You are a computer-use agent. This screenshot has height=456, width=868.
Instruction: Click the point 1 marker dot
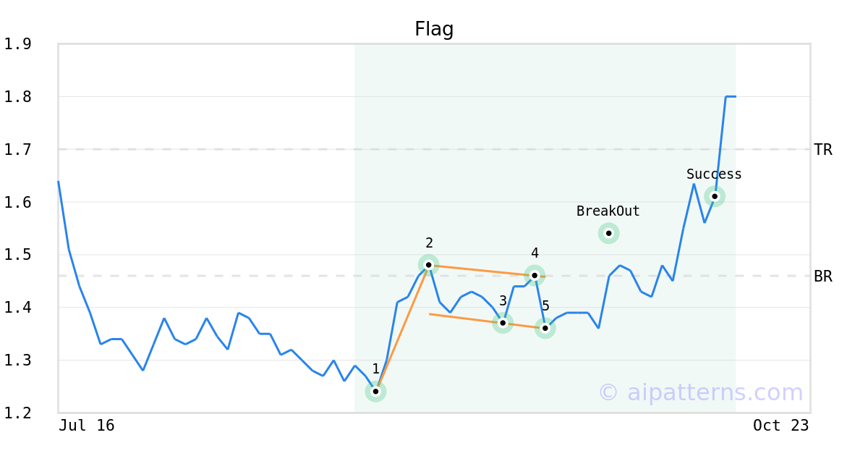click(x=375, y=392)
